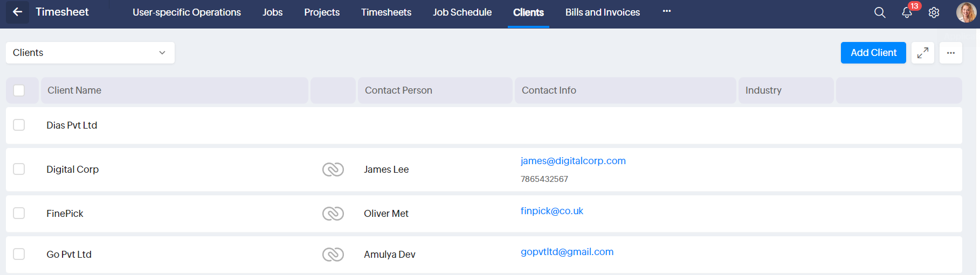980x275 pixels.
Task: Open the notifications bell
Action: [907, 12]
